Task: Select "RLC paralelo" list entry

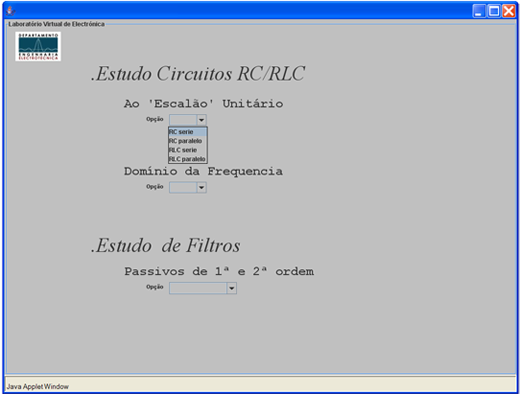Action: click(188, 159)
